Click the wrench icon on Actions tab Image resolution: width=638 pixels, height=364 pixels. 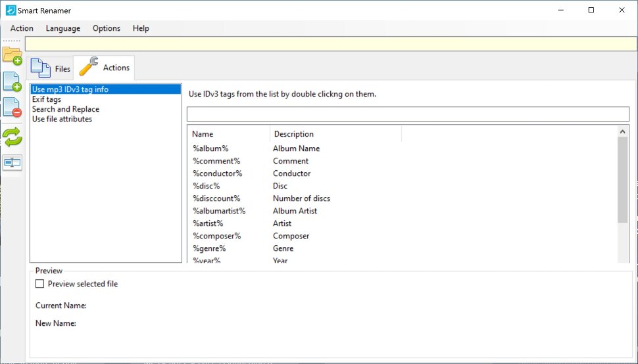pyautogui.click(x=89, y=66)
